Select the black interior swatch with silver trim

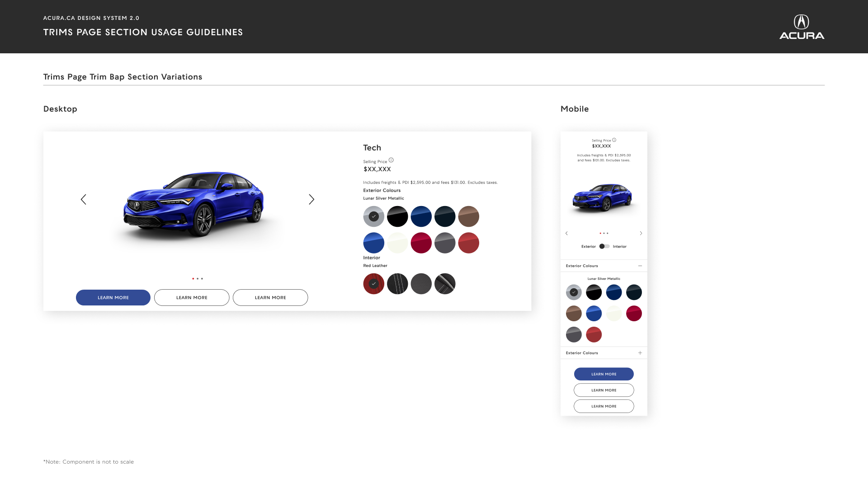coord(445,284)
